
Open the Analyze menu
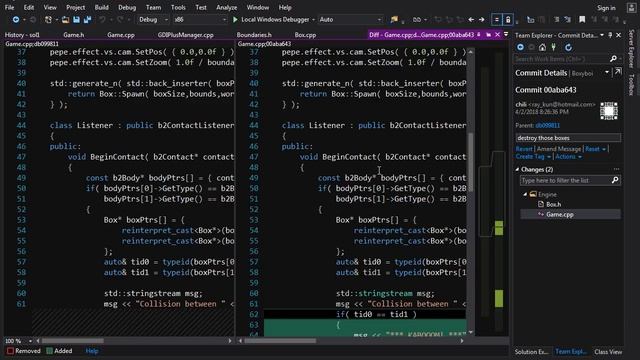(227, 7)
